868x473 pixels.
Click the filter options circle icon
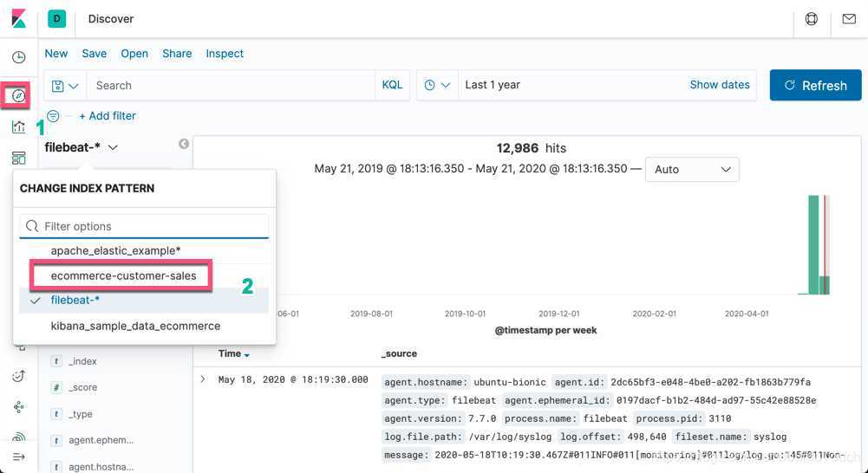coord(53,115)
